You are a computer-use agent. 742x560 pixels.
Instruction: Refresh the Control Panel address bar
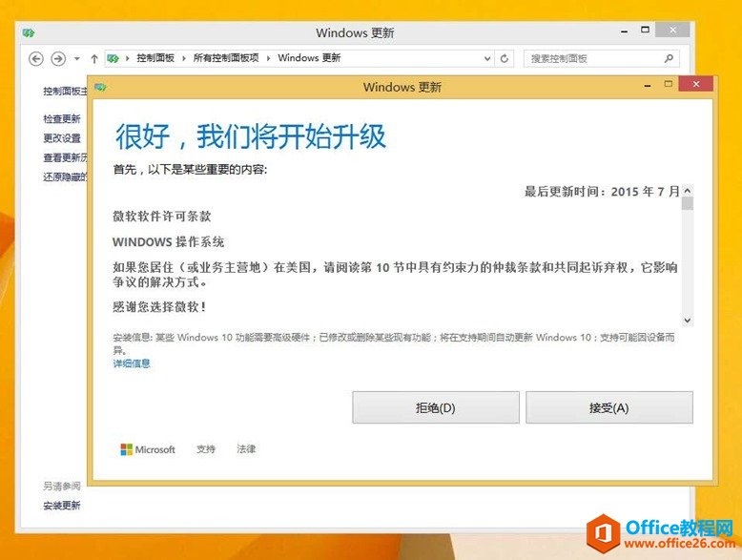tap(505, 58)
